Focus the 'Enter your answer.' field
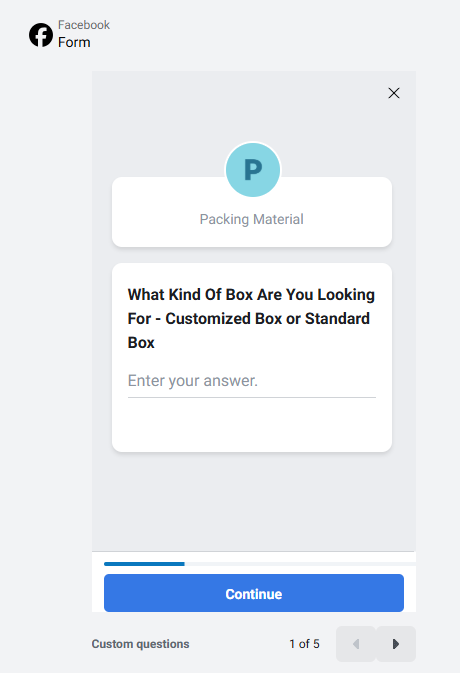460x673 pixels. click(x=252, y=381)
